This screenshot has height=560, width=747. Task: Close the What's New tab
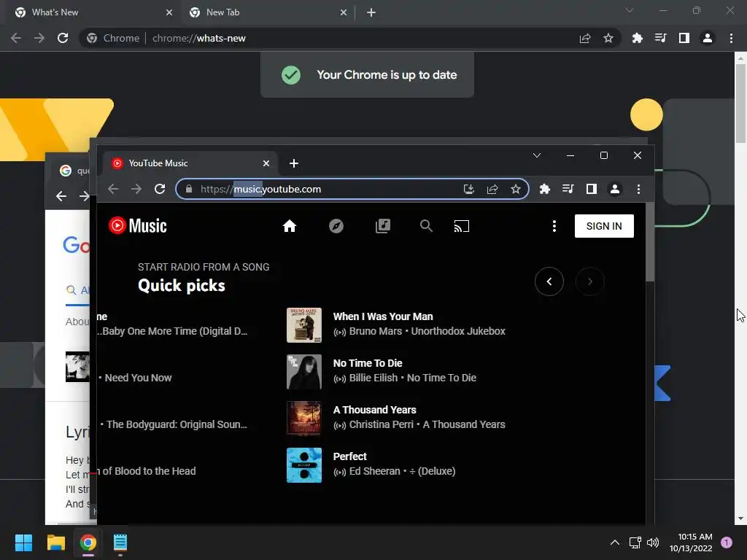click(169, 12)
